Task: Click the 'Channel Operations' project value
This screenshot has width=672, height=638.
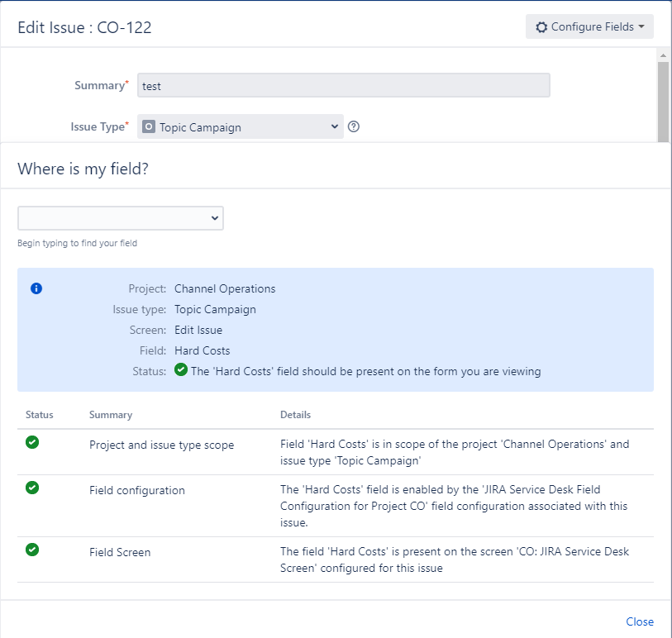Action: point(225,288)
